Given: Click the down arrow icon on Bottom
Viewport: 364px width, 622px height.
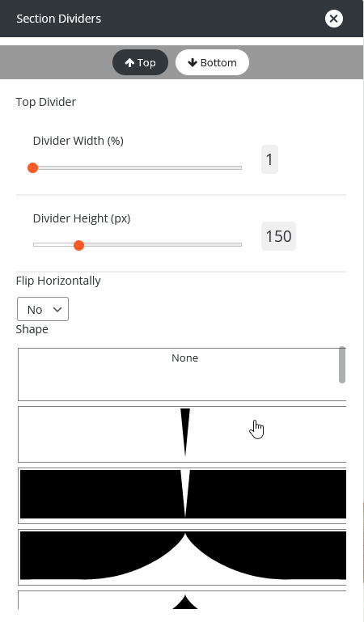Looking at the screenshot, I should 193,62.
